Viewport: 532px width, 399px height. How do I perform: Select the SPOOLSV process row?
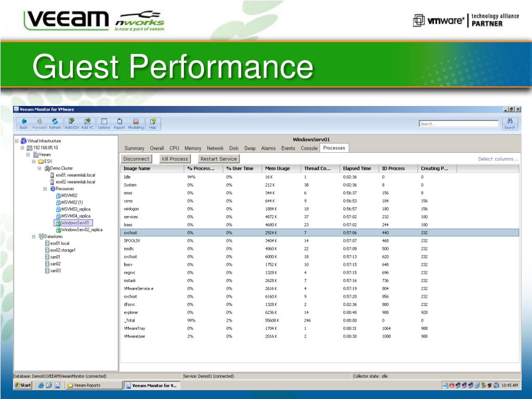[320, 241]
